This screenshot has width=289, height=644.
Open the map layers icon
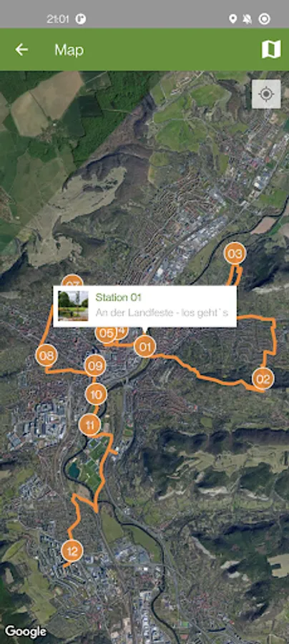[x=271, y=49]
